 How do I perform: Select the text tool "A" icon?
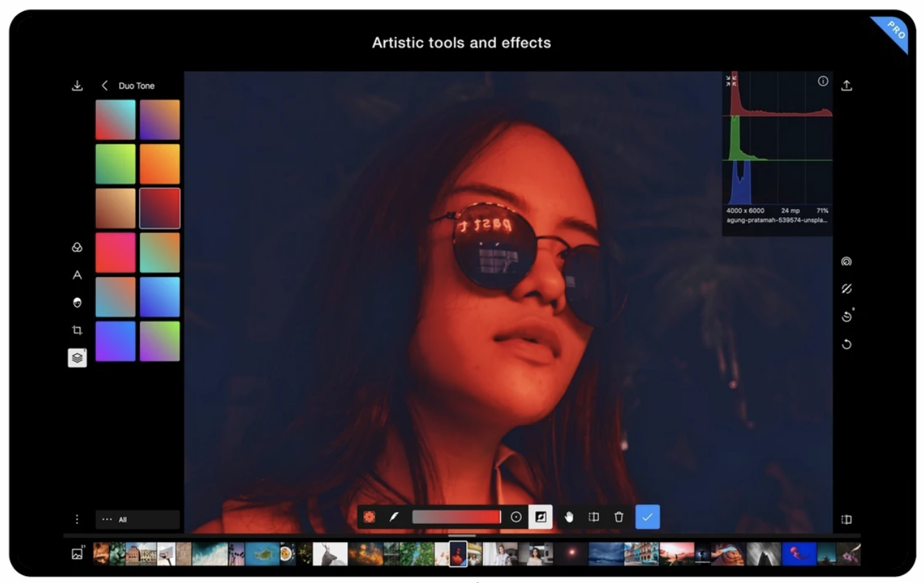point(77,275)
